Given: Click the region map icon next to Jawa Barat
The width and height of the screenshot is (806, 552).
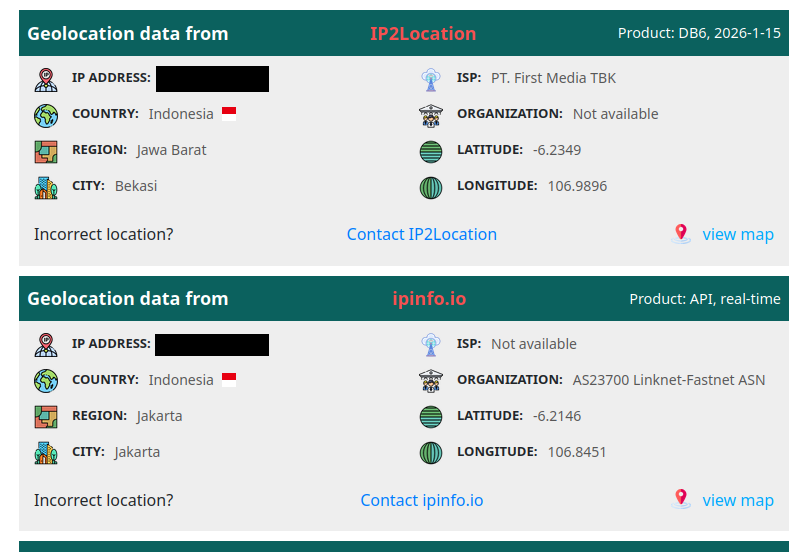Looking at the screenshot, I should [46, 151].
